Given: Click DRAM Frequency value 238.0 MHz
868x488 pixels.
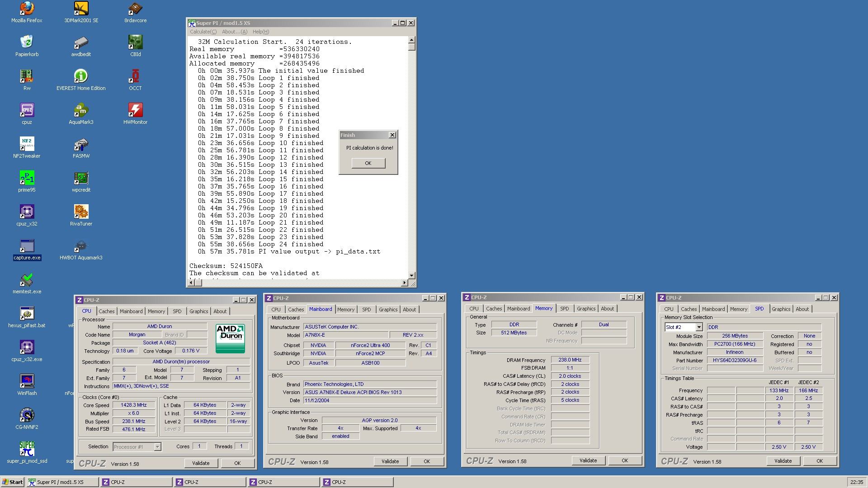Looking at the screenshot, I should pos(570,360).
